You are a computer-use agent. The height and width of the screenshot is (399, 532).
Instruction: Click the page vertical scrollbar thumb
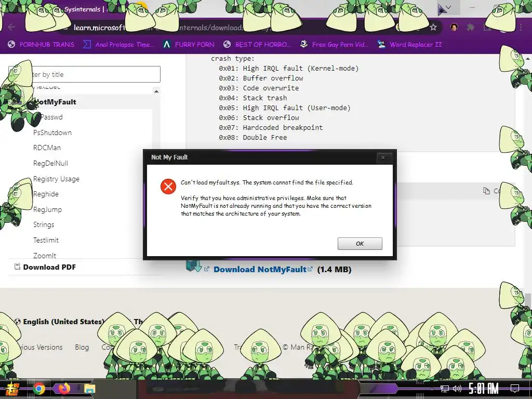(x=528, y=302)
